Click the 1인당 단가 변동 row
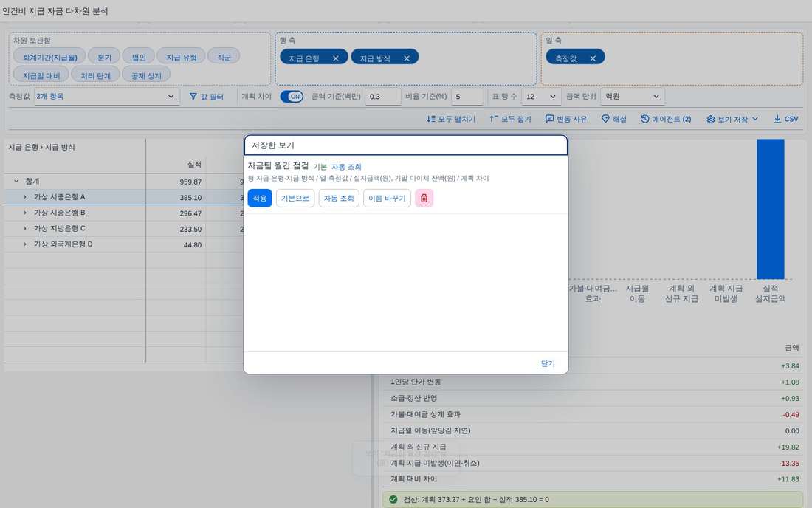This screenshot has height=508, width=812. click(x=593, y=382)
